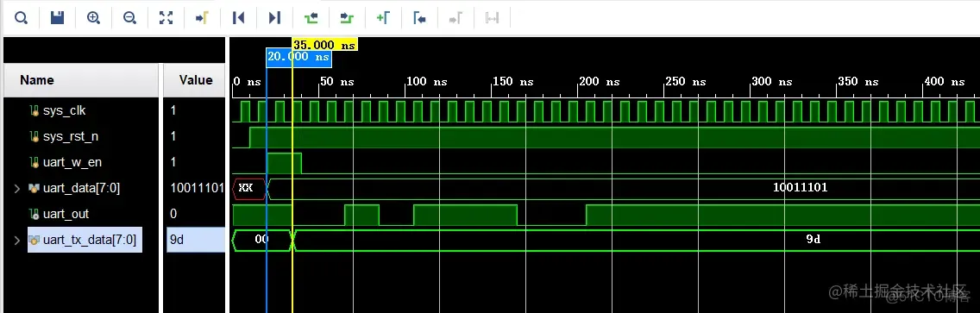Zoom fit the full waveform
Viewport: 980px width, 313px height.
point(166,18)
